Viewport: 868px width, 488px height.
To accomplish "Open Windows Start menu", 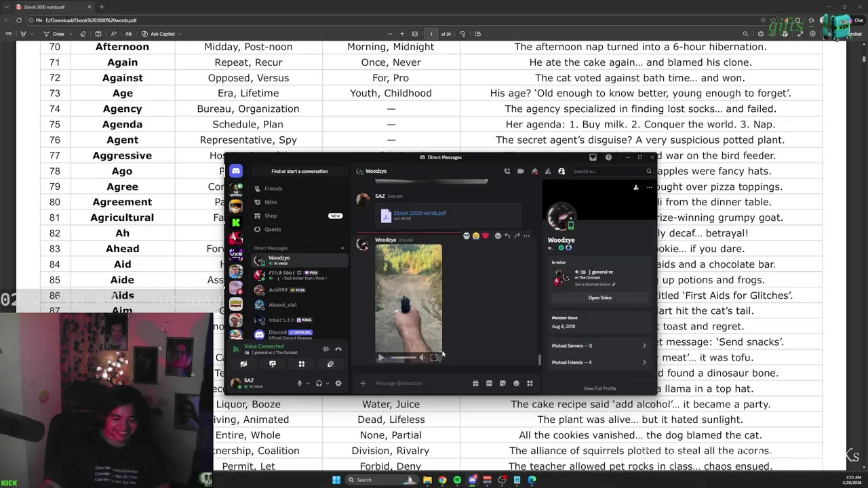I will 336,480.
